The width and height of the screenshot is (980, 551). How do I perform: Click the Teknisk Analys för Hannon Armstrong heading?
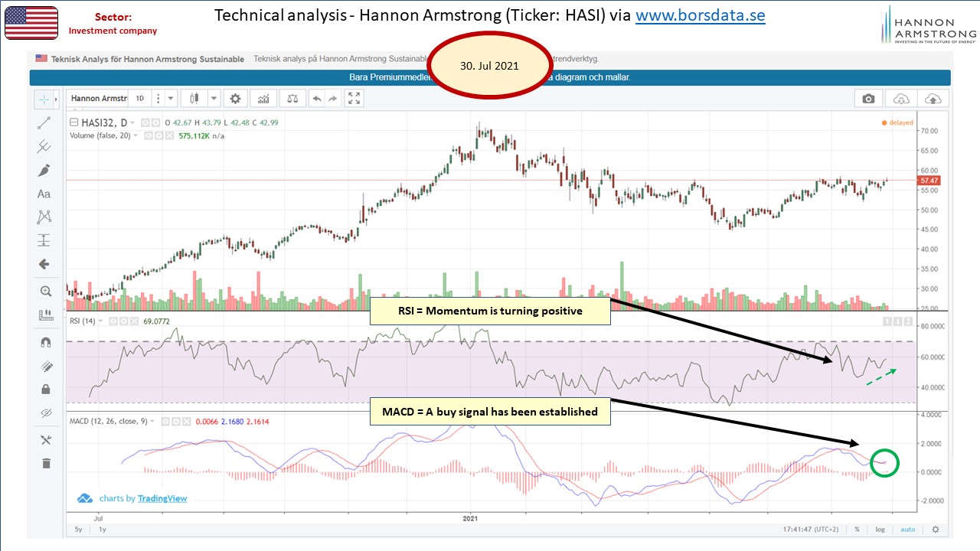pos(148,58)
